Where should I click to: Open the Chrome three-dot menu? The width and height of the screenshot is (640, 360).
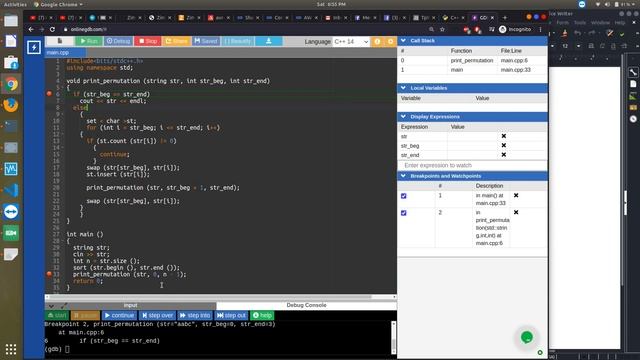coord(540,29)
